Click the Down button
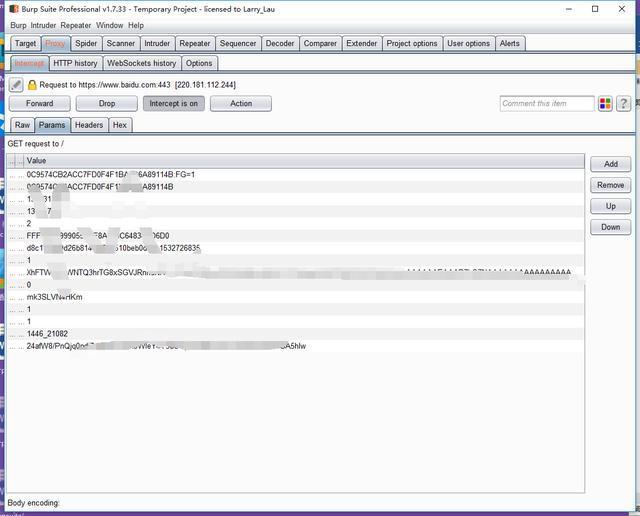The width and height of the screenshot is (640, 516). 611,227
